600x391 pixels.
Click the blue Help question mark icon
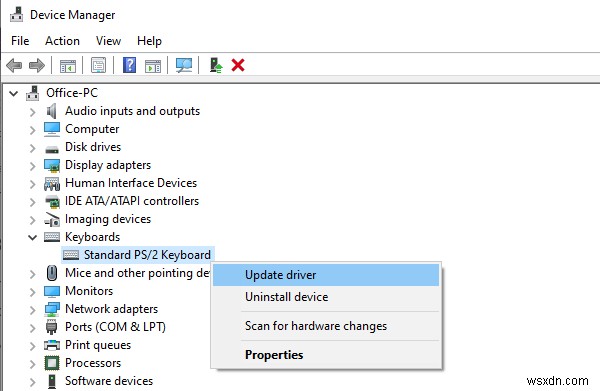pos(129,65)
